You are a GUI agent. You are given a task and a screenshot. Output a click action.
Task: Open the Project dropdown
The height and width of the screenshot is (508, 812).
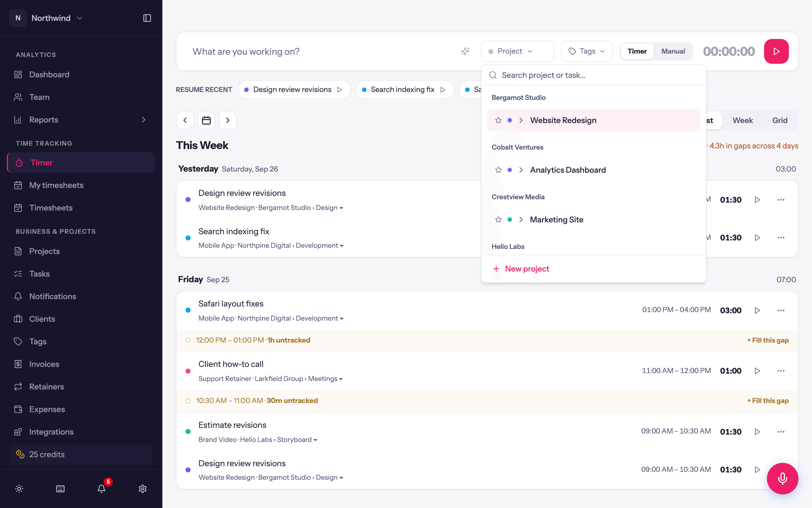tap(517, 51)
